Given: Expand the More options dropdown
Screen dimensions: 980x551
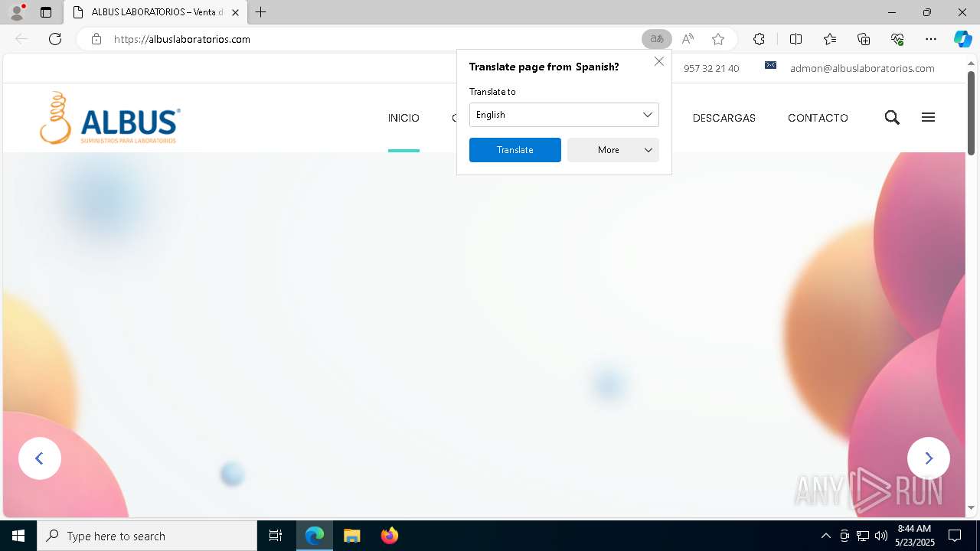Looking at the screenshot, I should [x=613, y=150].
